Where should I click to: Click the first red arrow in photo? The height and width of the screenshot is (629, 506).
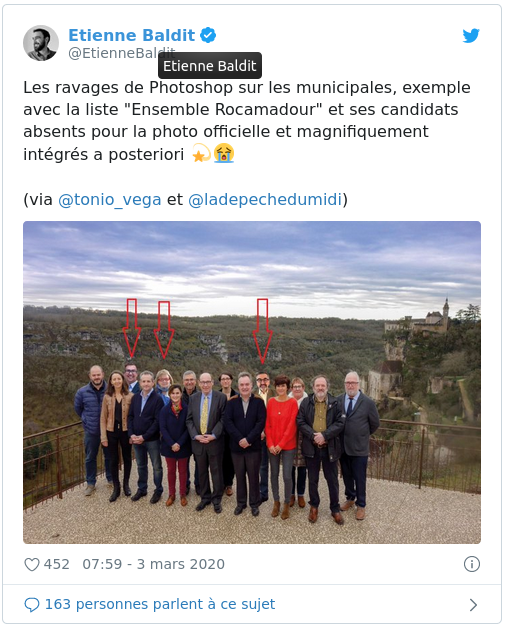pos(132,328)
